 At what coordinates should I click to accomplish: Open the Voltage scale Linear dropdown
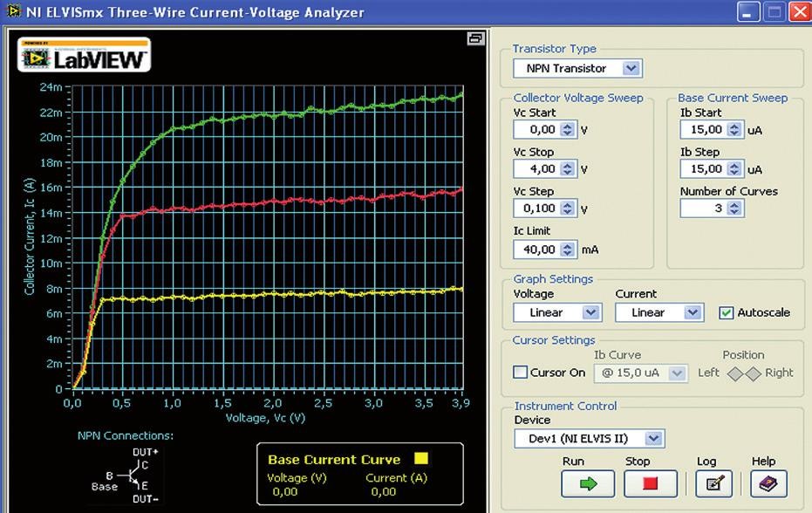[x=590, y=312]
